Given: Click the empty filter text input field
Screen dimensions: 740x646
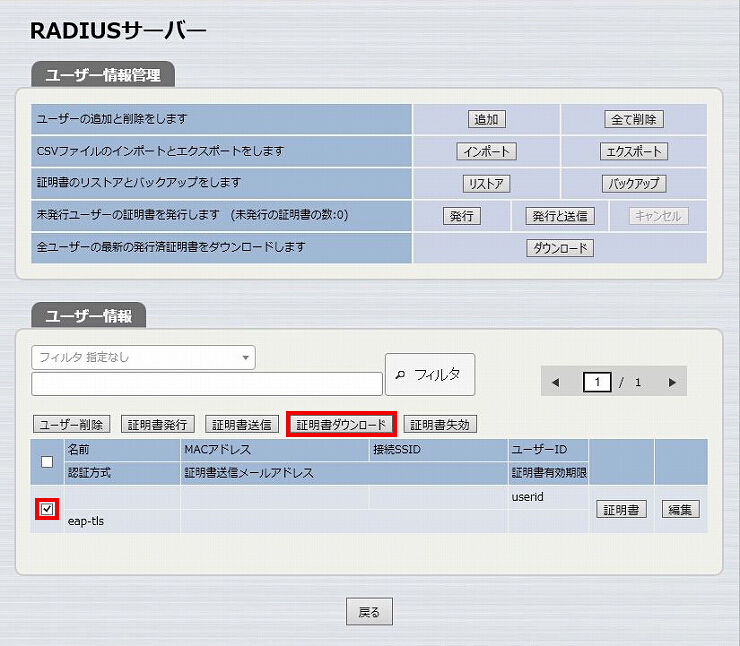Looking at the screenshot, I should pos(207,384).
